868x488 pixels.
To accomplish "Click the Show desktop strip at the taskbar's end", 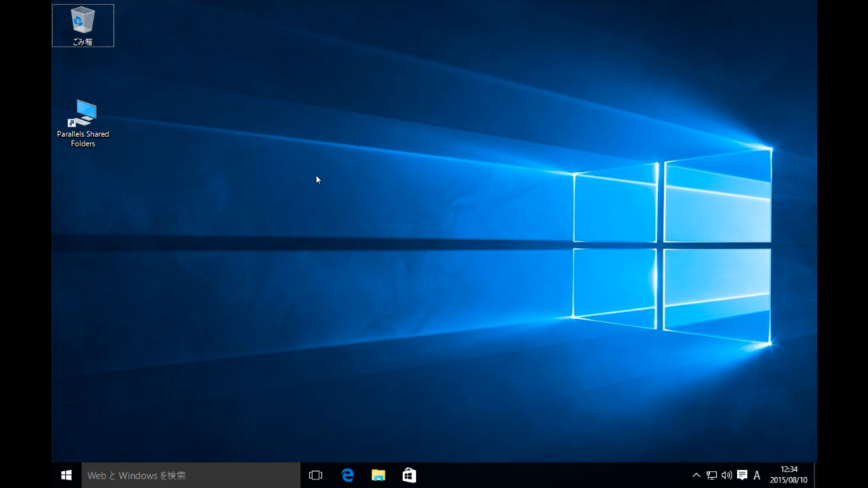I will click(x=815, y=476).
